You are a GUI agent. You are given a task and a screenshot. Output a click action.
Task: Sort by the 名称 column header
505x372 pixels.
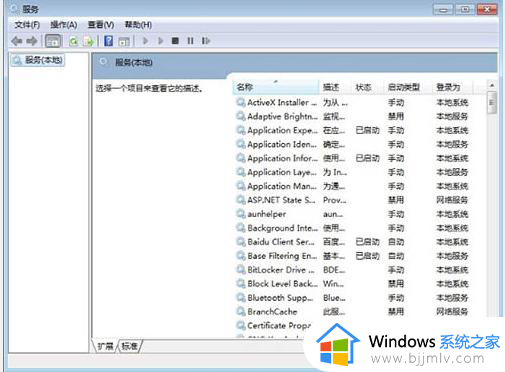pyautogui.click(x=276, y=87)
